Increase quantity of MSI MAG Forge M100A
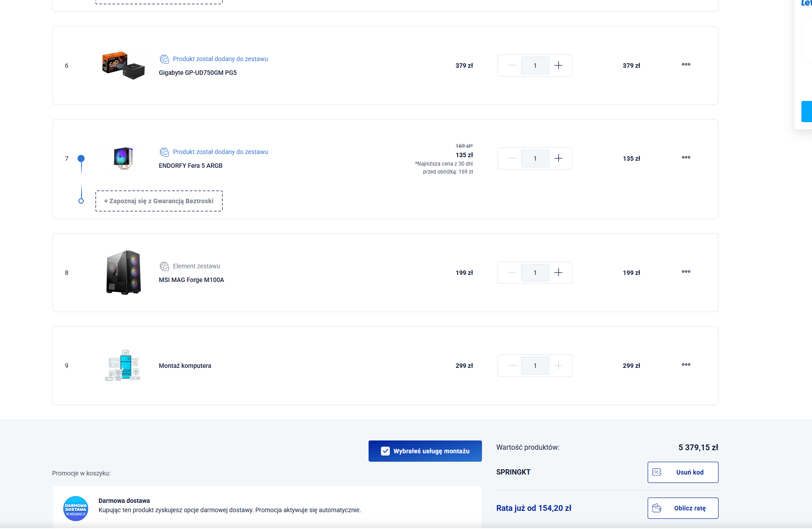The height and width of the screenshot is (529, 812). point(559,273)
